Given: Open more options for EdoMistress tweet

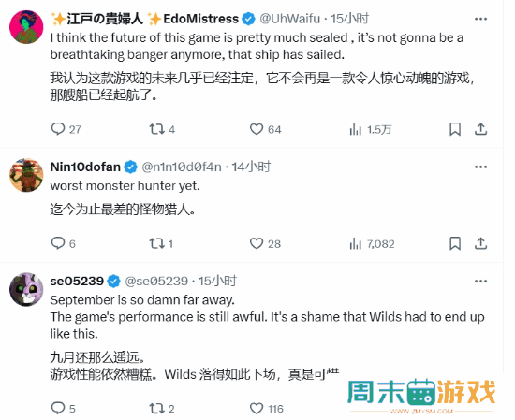Looking at the screenshot, I should pos(480,19).
